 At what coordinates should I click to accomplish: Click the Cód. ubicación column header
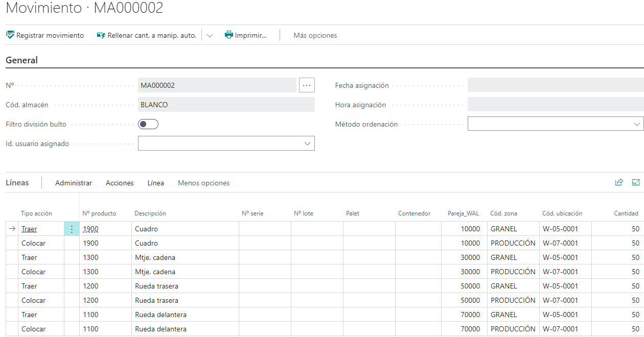click(562, 213)
